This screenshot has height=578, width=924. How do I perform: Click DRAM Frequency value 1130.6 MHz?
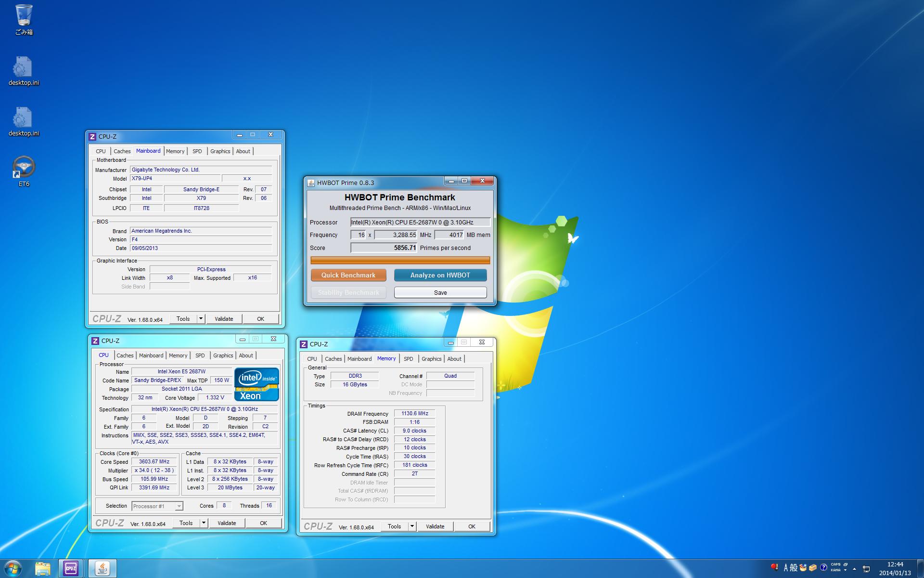[x=414, y=414]
